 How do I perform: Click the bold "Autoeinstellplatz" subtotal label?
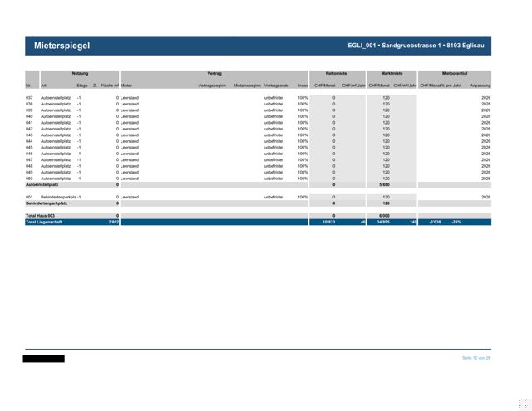42,184
